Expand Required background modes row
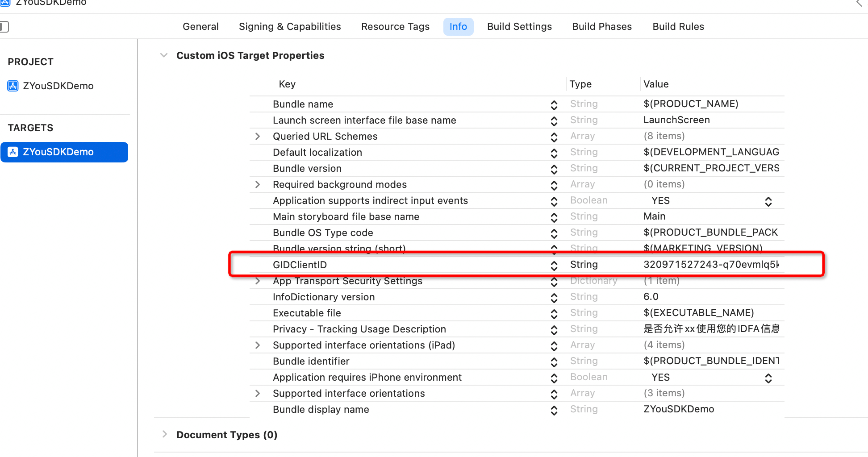The height and width of the screenshot is (457, 868). (258, 185)
